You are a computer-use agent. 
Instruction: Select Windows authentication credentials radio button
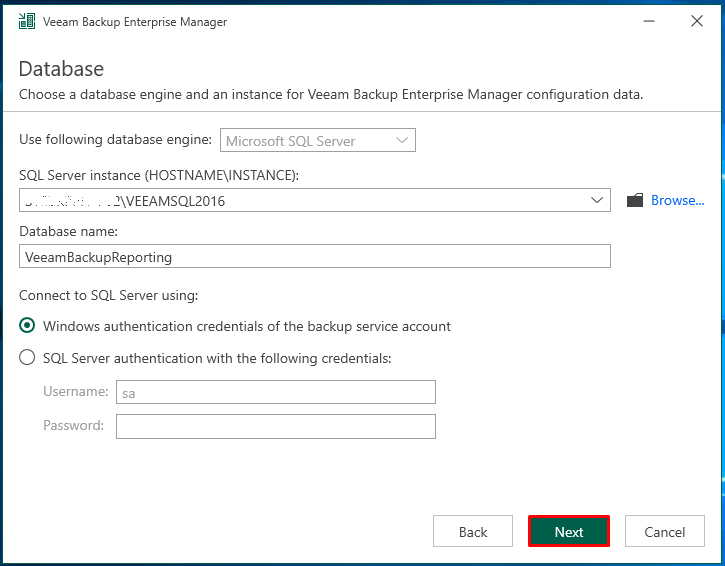coord(27,326)
